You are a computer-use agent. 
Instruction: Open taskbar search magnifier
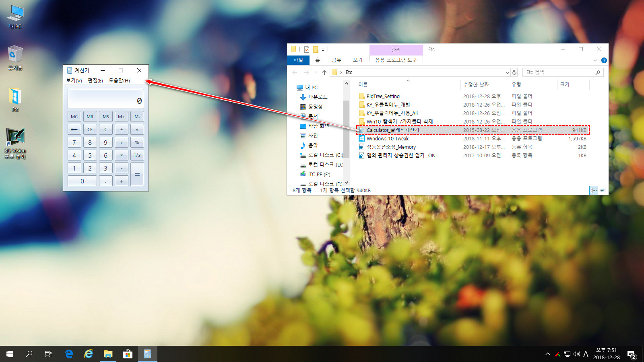[x=29, y=354]
